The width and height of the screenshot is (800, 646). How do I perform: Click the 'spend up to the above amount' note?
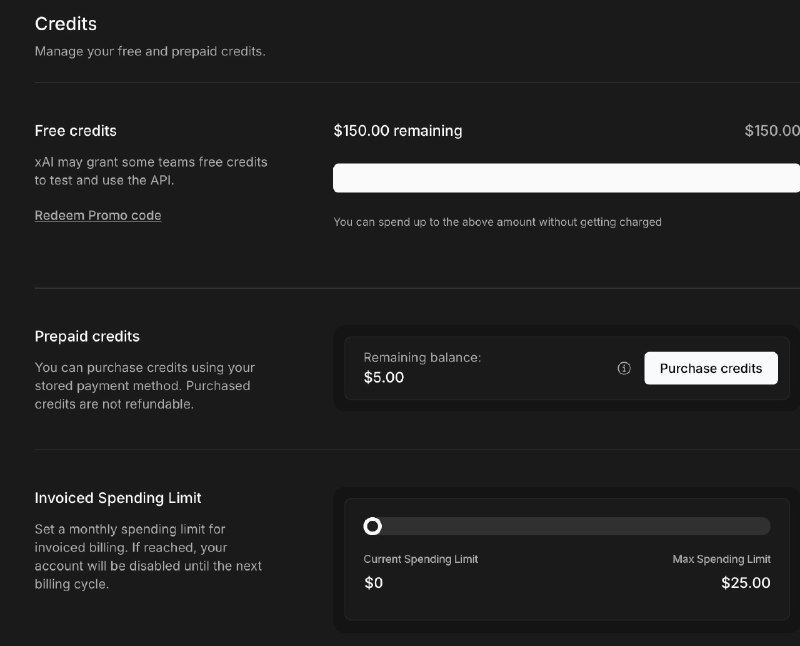(x=497, y=222)
